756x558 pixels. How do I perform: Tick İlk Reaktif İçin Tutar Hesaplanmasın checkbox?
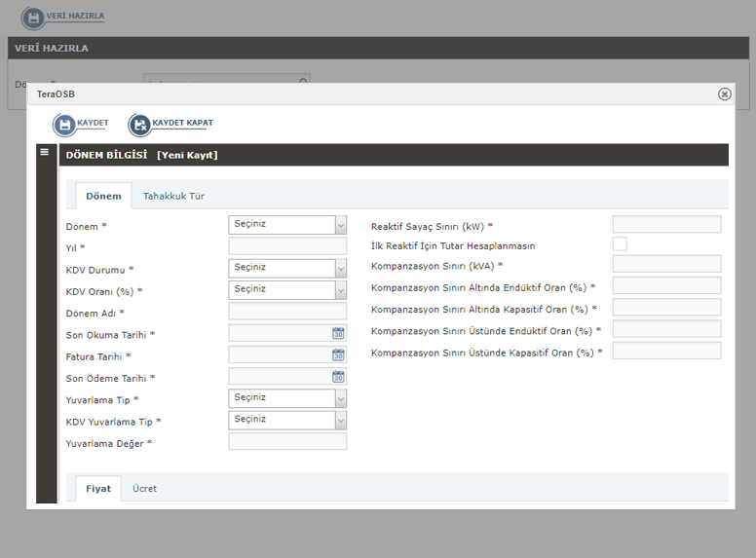coord(620,243)
